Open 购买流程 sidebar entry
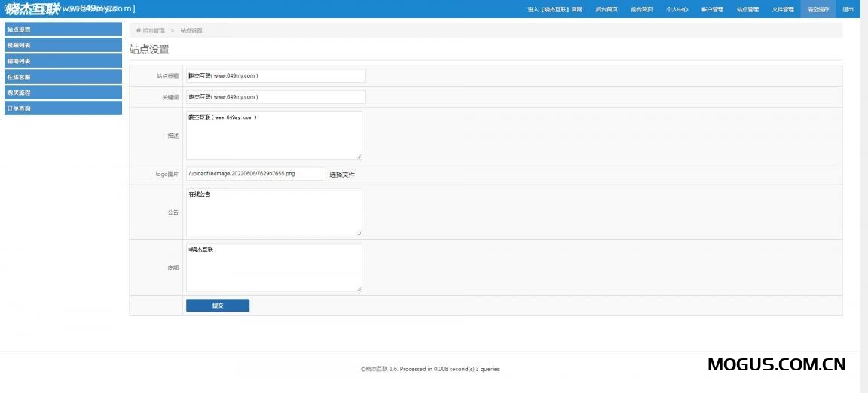This screenshot has width=868, height=393. 63,93
